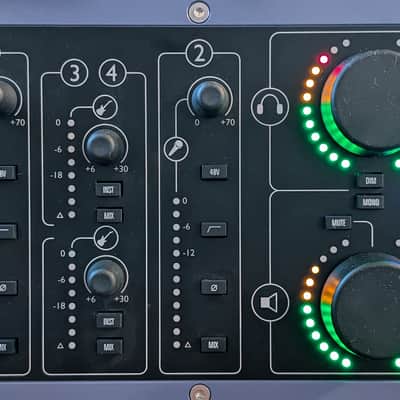This screenshot has width=400, height=400.
Task: Click the "-6" marking on channel 2 meter
Action: point(187,227)
